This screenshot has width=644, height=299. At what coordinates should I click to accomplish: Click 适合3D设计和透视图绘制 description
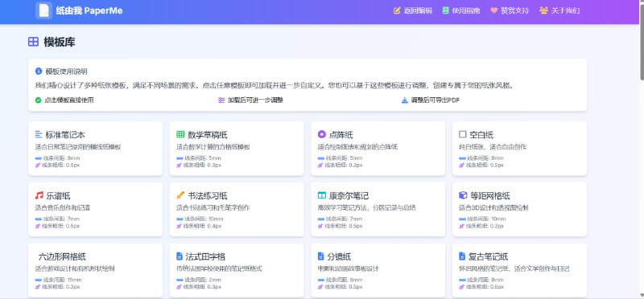493,208
